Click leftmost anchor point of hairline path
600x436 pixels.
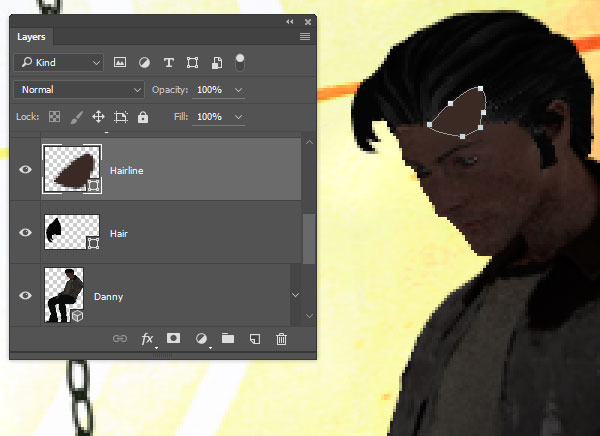(x=429, y=124)
